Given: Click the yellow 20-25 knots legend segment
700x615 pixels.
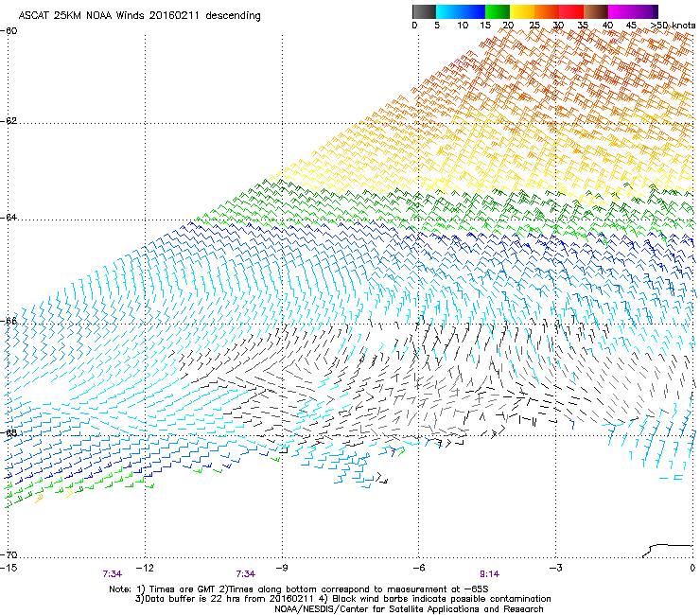Looking at the screenshot, I should 522,11.
